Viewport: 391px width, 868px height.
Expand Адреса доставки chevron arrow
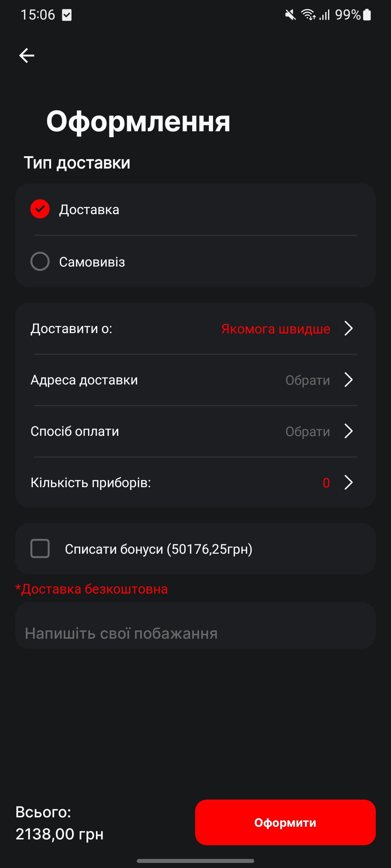pyautogui.click(x=348, y=380)
